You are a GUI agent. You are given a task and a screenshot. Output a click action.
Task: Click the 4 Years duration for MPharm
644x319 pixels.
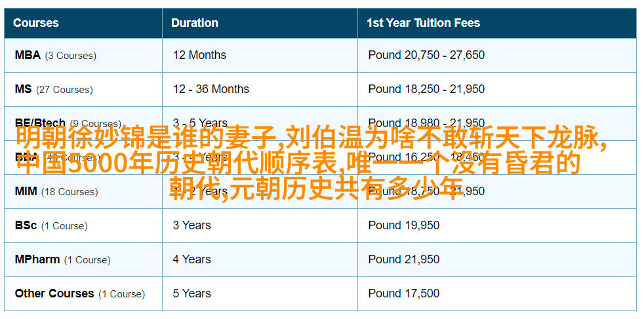[x=191, y=259]
